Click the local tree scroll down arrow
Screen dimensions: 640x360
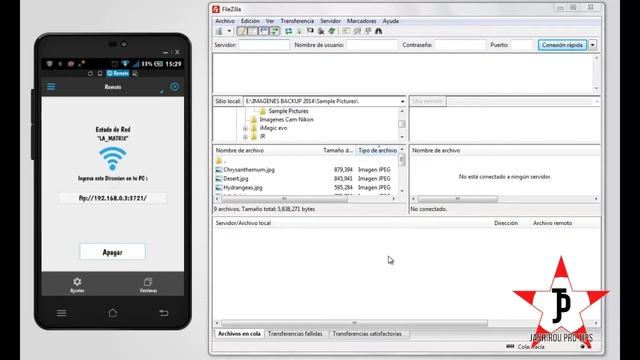click(x=402, y=137)
